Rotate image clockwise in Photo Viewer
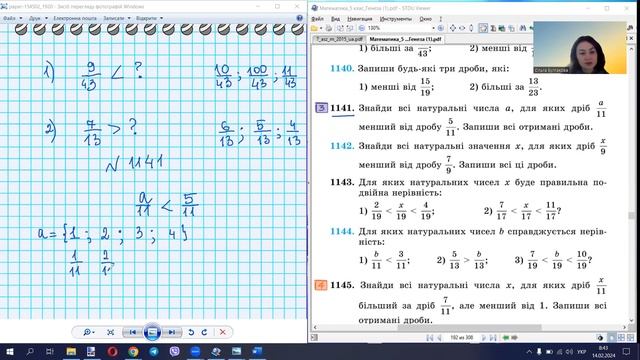 coord(204,332)
